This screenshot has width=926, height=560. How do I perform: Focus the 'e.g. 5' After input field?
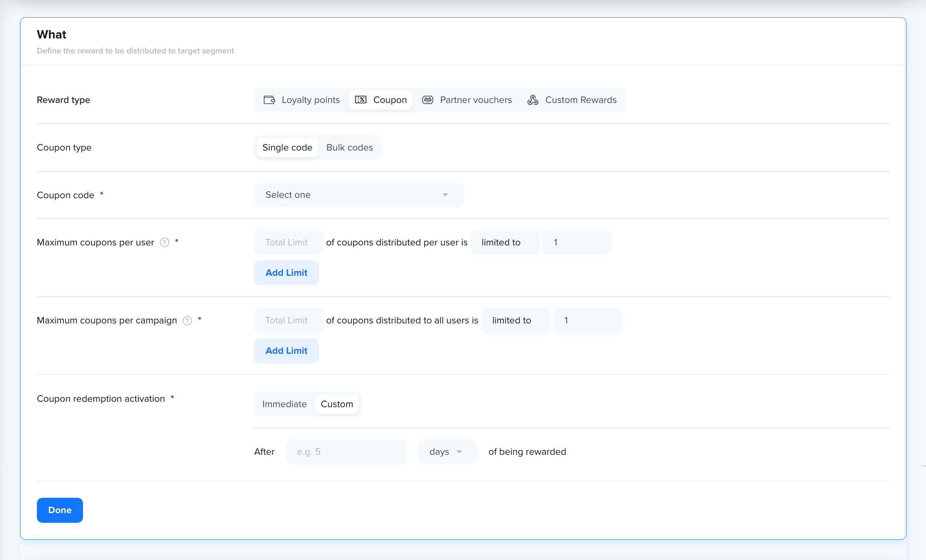pos(346,452)
